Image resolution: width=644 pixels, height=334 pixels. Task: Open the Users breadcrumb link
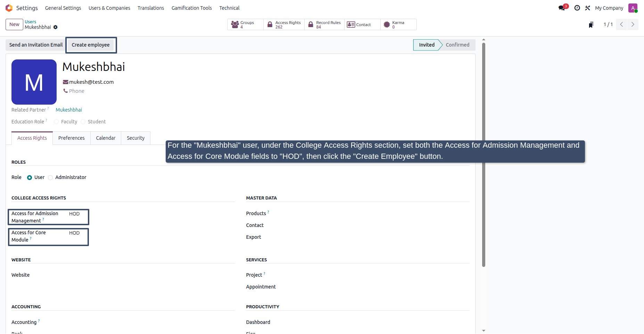pos(30,22)
